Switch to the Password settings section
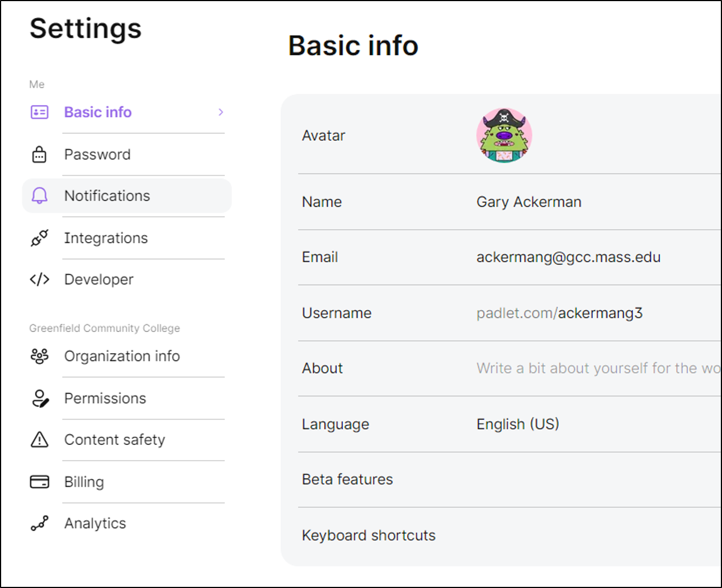The width and height of the screenshot is (722, 588). click(97, 154)
